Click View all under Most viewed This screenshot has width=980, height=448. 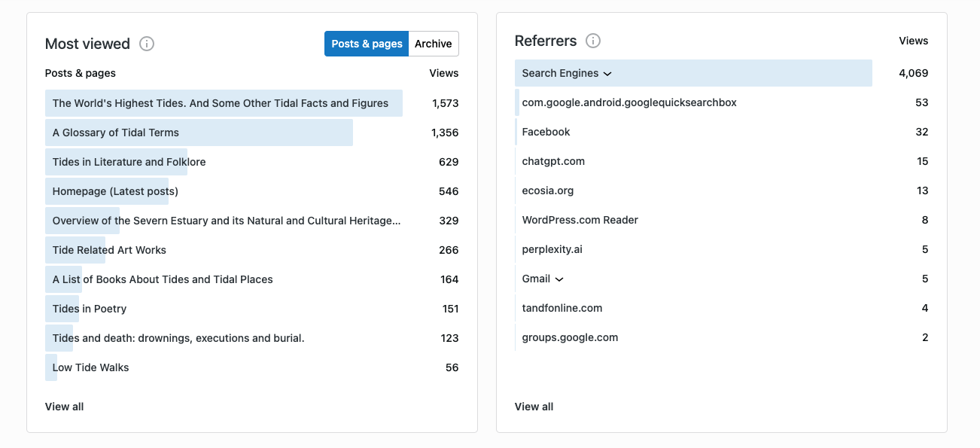(64, 407)
